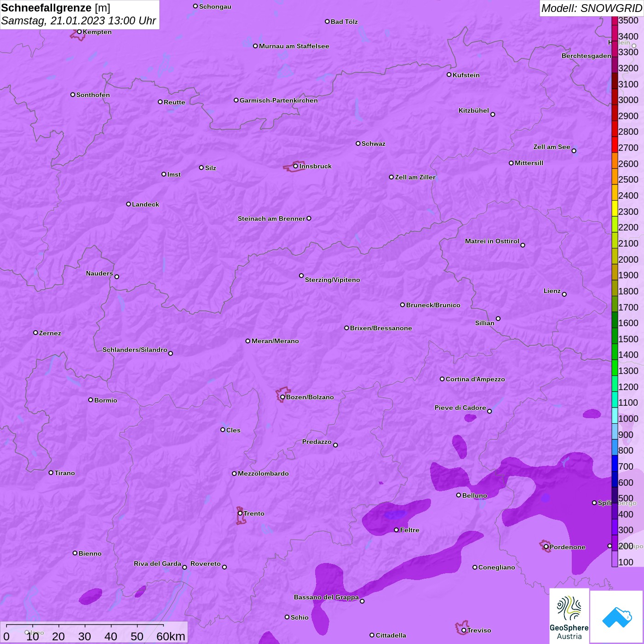Select the light purple 100 m legend swatch
This screenshot has height=644, width=644.
click(x=615, y=559)
